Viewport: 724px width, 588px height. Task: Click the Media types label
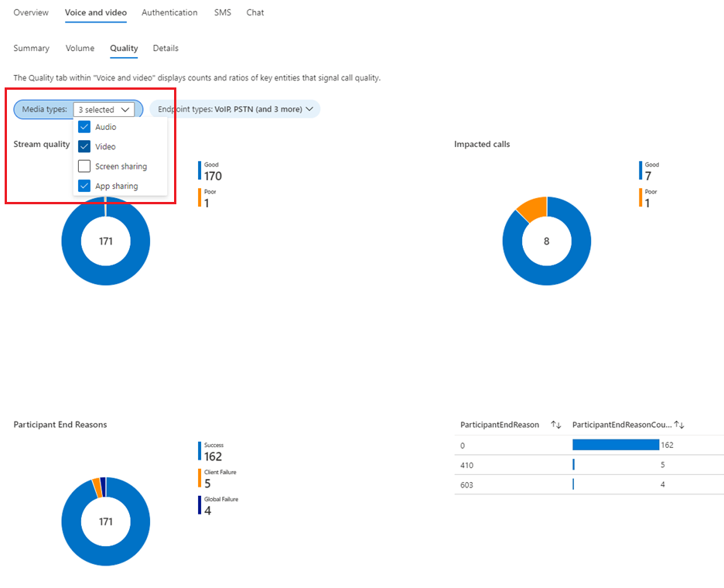[x=44, y=109]
